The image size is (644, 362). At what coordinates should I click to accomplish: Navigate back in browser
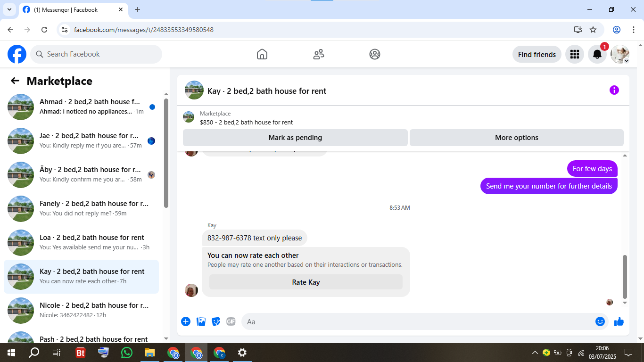coord(10,30)
